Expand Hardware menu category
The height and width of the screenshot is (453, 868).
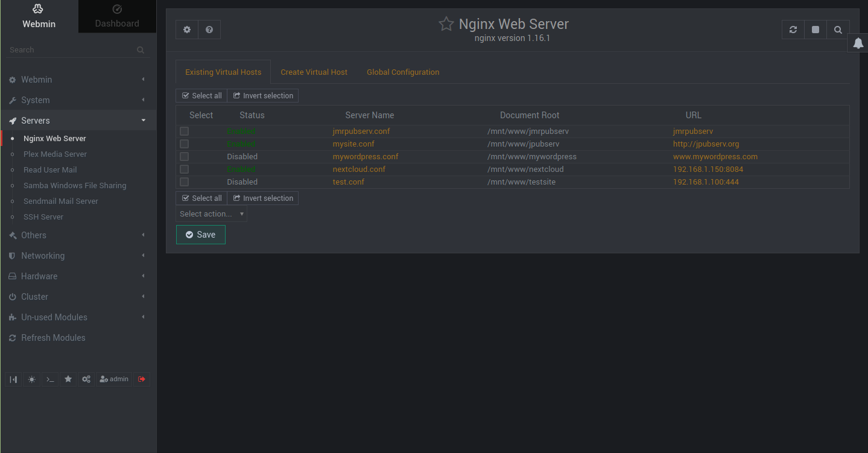click(78, 276)
